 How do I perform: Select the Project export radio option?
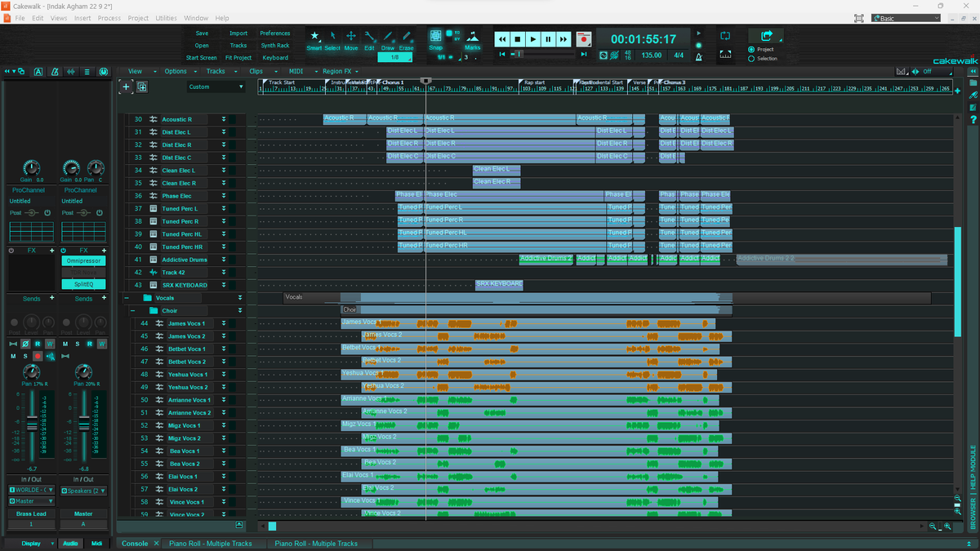[x=751, y=50]
